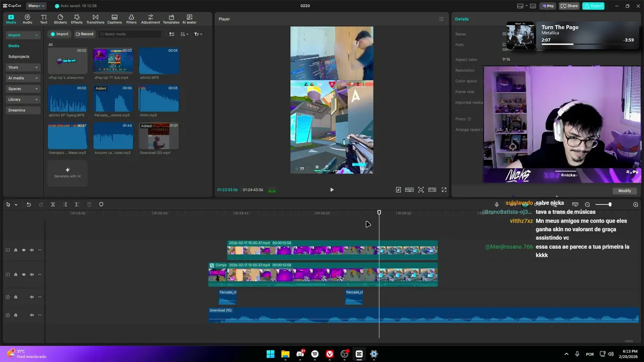
Task: Open the Filters tab icon
Action: pos(131,19)
